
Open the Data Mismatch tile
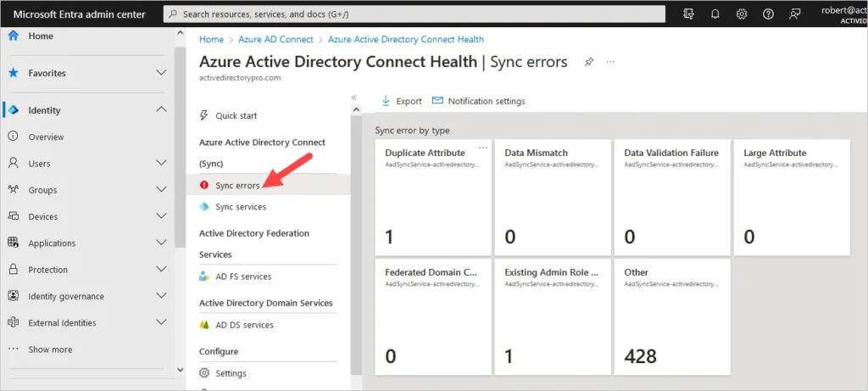(x=553, y=197)
